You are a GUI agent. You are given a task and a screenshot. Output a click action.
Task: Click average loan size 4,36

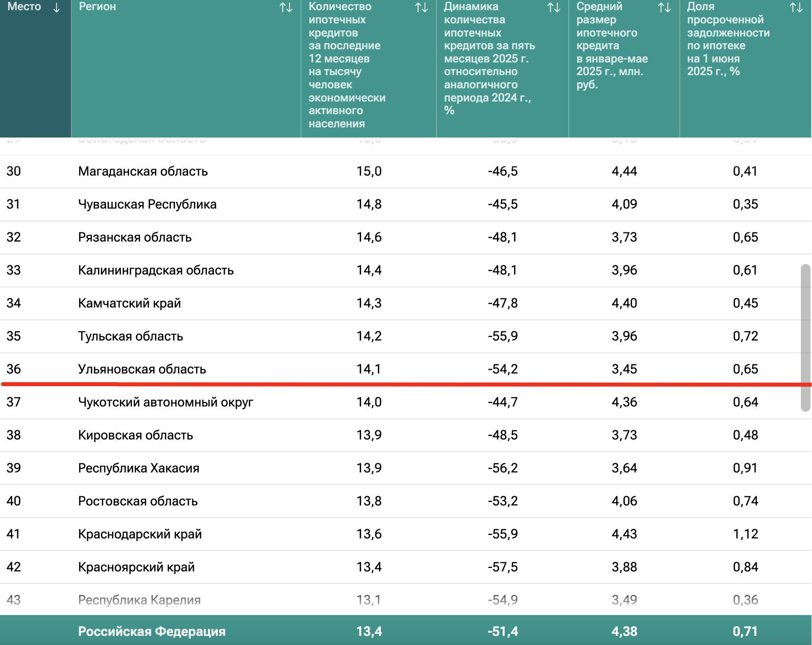(x=624, y=402)
